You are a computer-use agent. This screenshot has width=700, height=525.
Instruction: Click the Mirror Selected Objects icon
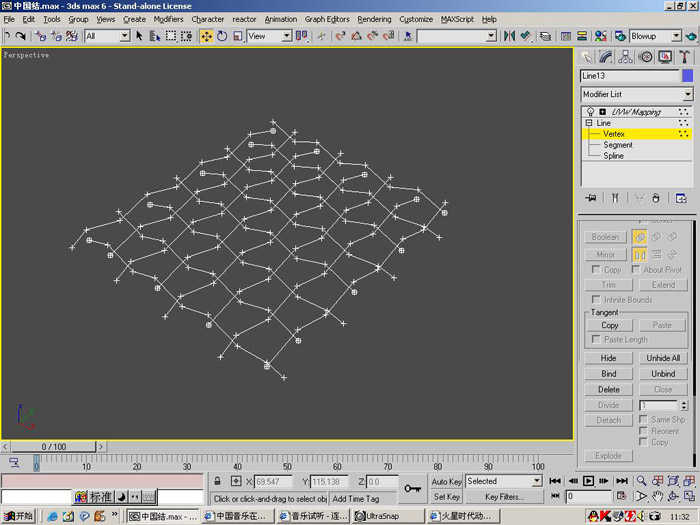pos(509,36)
